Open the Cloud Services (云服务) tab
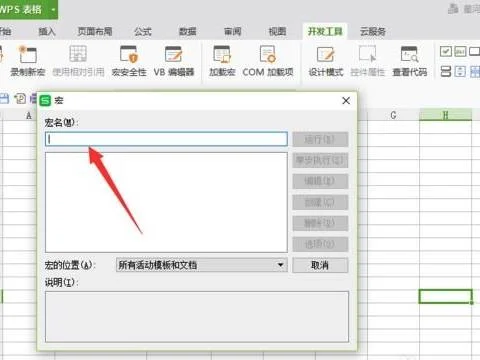Screen dimensions: 480x360 click(373, 32)
